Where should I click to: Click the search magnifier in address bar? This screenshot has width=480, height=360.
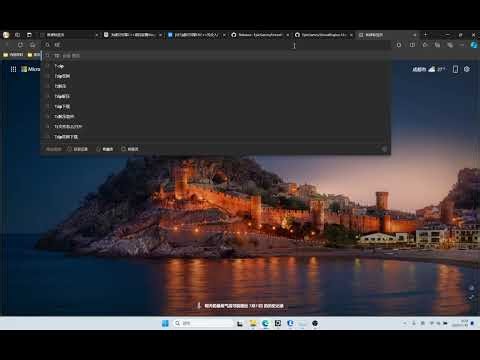[x=47, y=45]
